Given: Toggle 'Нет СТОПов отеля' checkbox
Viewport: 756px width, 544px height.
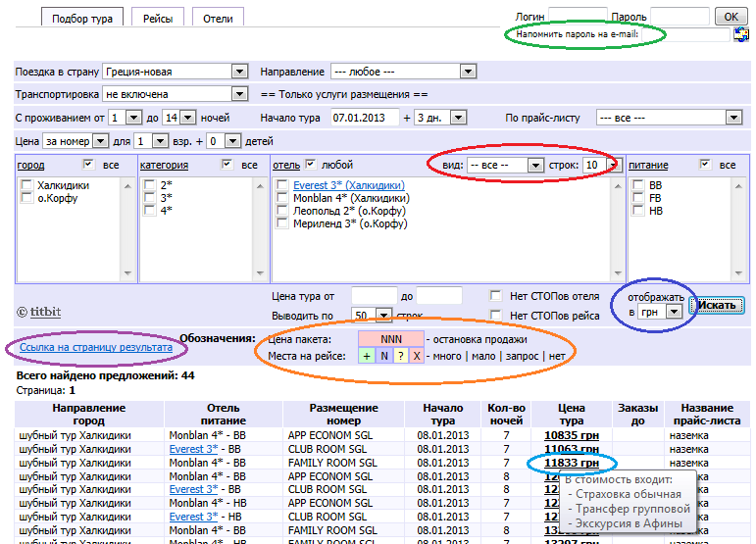Looking at the screenshot, I should click(x=496, y=295).
